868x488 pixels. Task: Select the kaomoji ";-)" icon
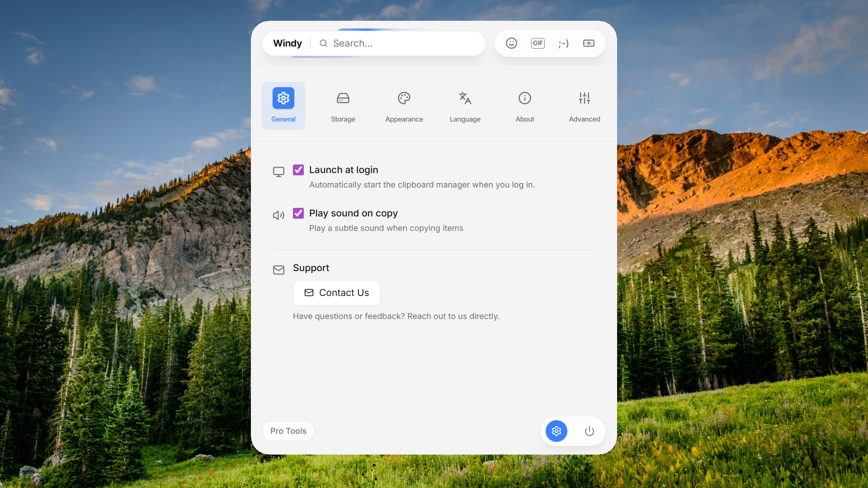563,43
